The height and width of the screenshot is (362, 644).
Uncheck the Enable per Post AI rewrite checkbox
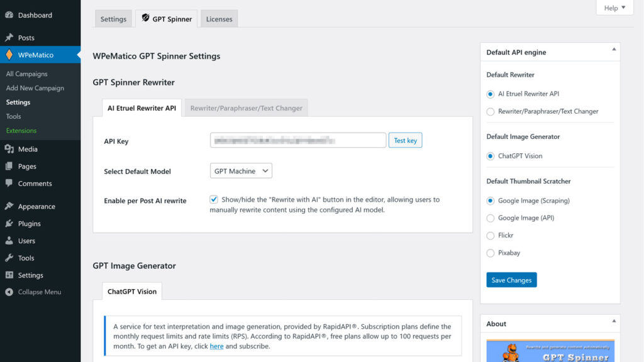tap(214, 199)
